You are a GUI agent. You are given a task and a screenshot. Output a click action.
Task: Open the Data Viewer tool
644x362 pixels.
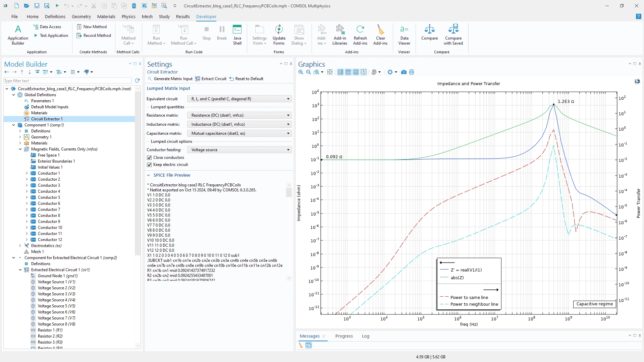(404, 34)
